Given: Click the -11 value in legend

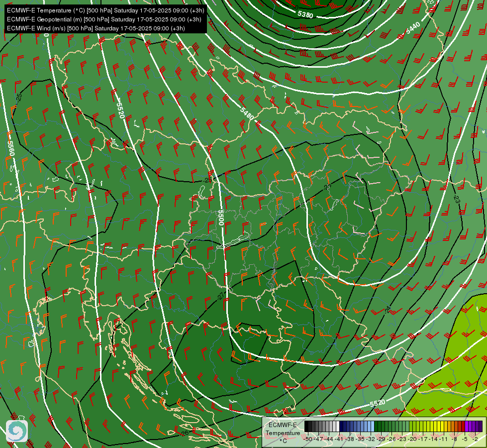Looking at the screenshot, I should pyautogui.click(x=444, y=439).
